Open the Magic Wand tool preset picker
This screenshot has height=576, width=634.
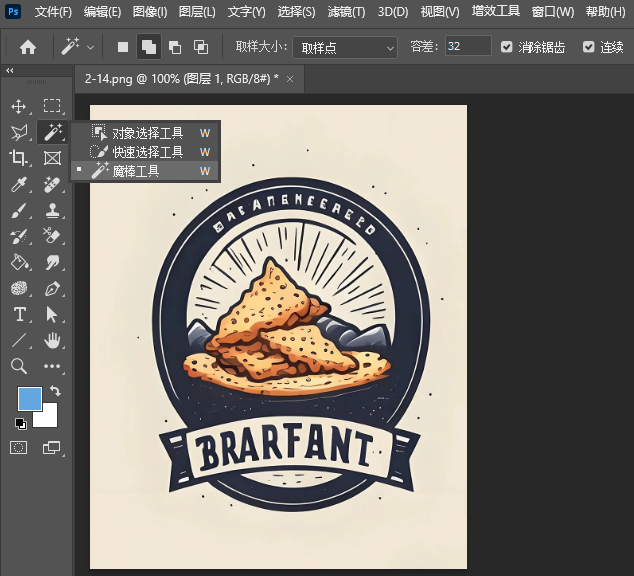78,47
